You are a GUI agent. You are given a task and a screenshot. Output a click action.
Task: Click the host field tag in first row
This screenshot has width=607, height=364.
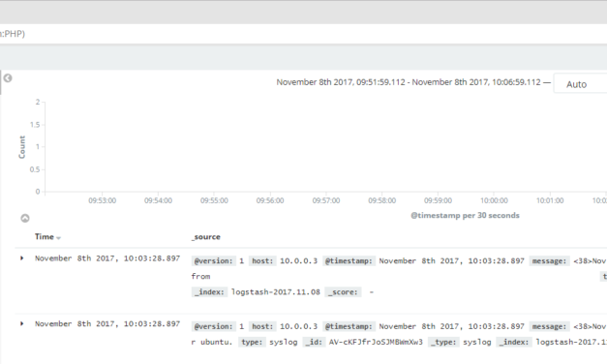262,261
